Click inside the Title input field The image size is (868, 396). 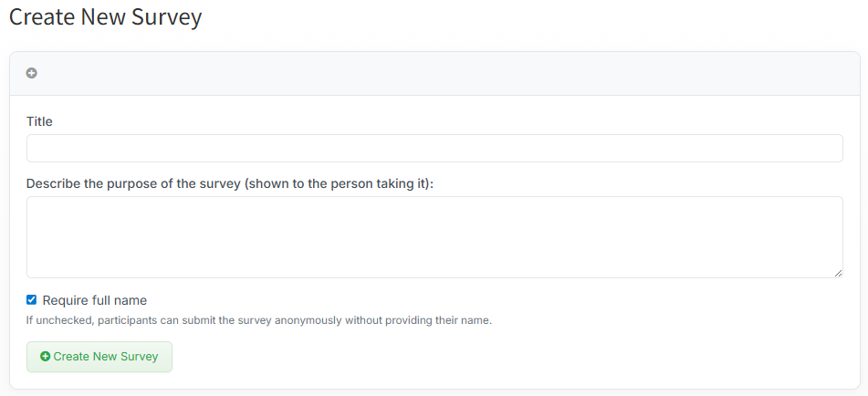(x=434, y=149)
